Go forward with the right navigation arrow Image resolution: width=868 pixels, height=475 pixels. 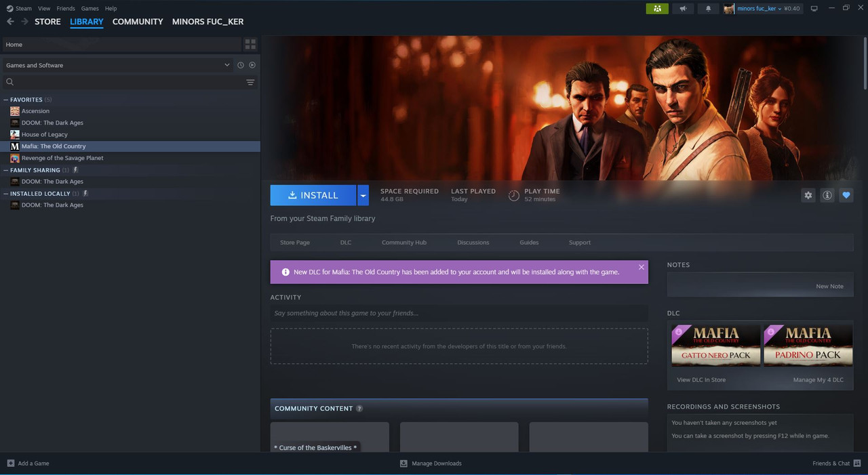pos(25,22)
